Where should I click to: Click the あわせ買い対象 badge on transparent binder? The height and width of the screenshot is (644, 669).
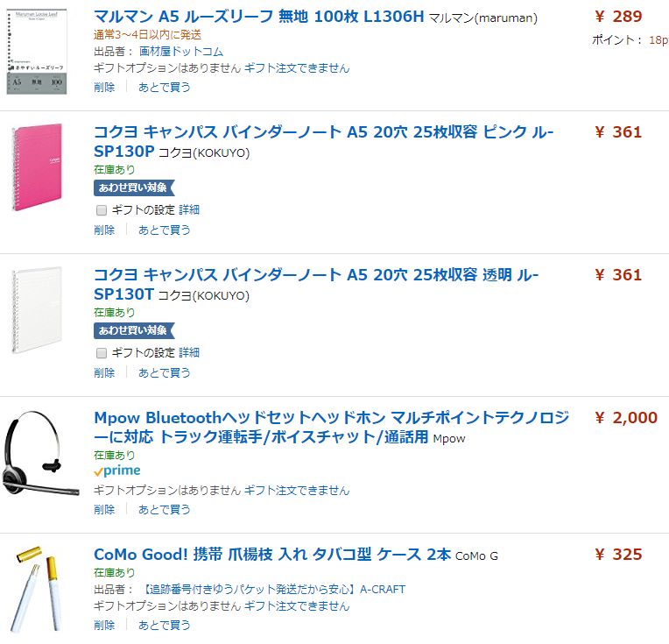133,330
